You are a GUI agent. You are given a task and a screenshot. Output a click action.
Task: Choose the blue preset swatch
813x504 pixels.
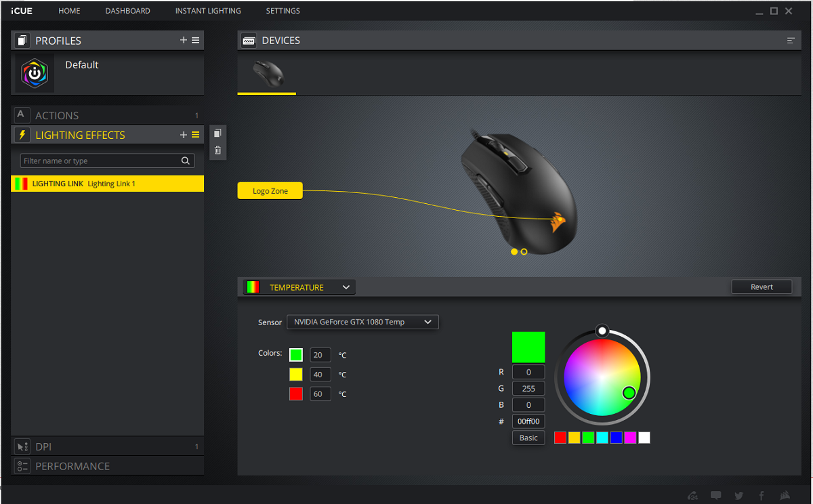616,438
